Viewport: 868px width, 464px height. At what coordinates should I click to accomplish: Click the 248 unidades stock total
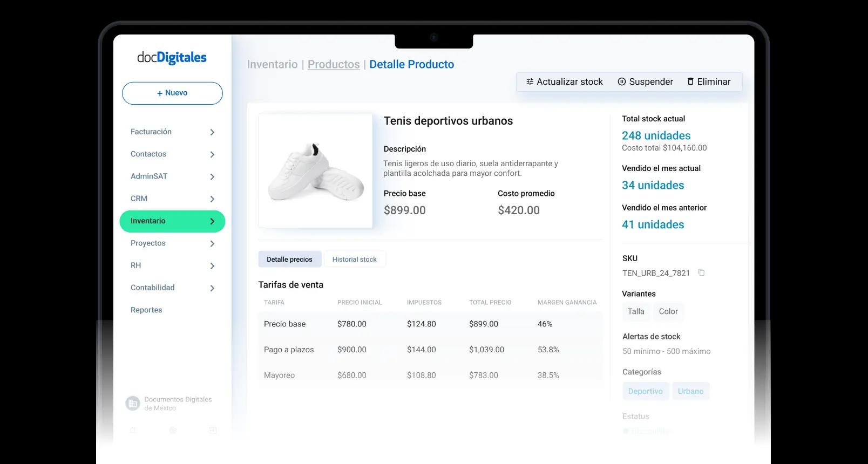point(656,135)
